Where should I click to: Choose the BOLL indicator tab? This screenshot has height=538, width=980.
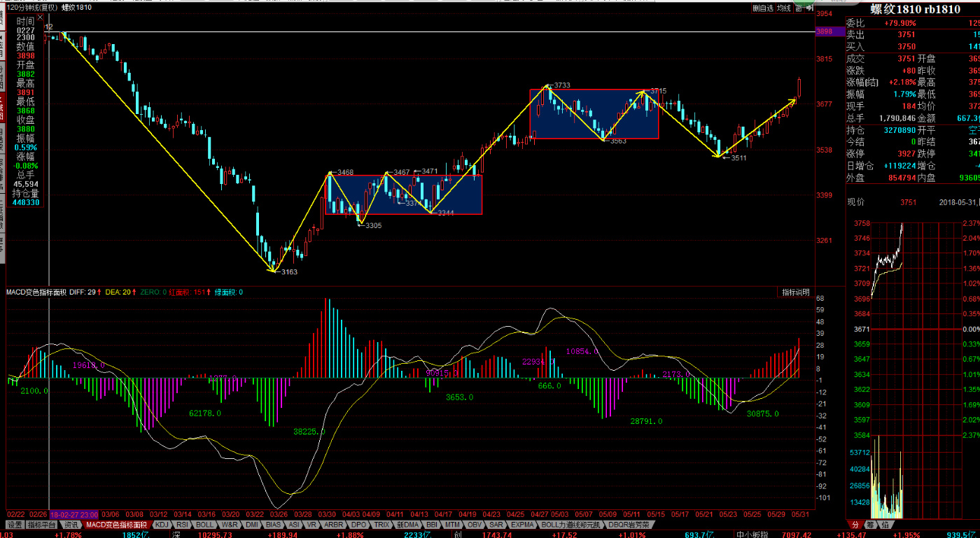pos(204,524)
